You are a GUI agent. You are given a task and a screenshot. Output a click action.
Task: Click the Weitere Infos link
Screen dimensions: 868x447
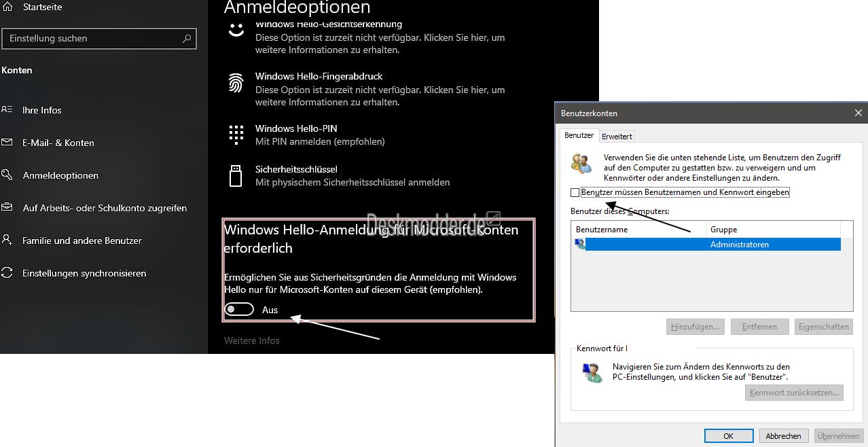click(x=251, y=340)
